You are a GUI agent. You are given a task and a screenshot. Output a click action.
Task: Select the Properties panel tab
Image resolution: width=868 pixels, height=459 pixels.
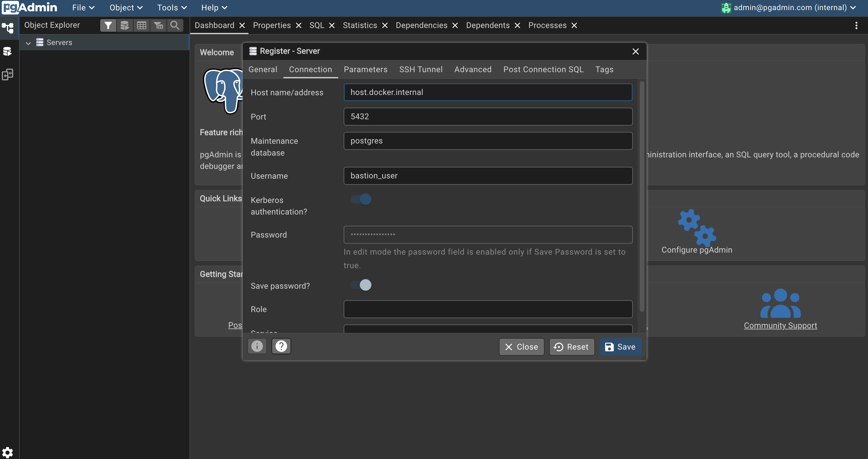pyautogui.click(x=272, y=26)
